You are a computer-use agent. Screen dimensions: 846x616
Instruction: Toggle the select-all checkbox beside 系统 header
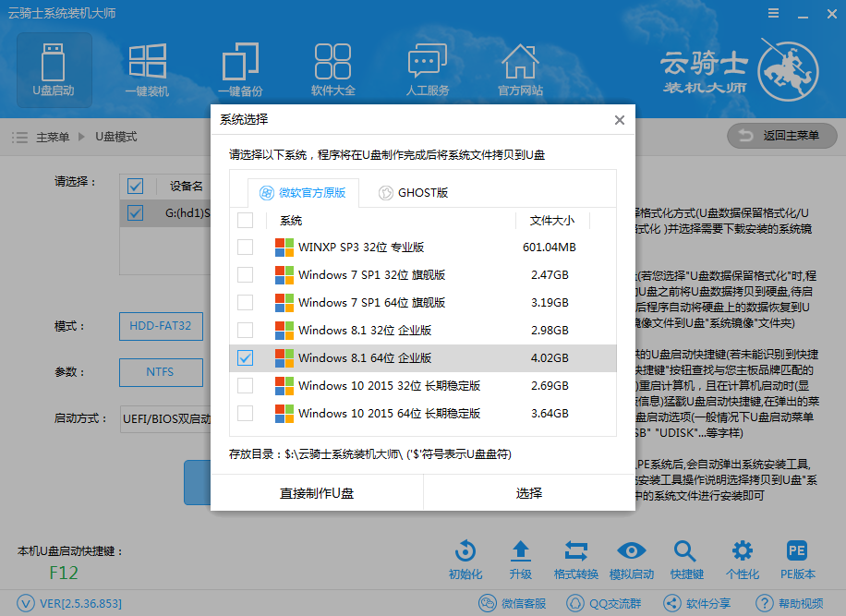245,220
